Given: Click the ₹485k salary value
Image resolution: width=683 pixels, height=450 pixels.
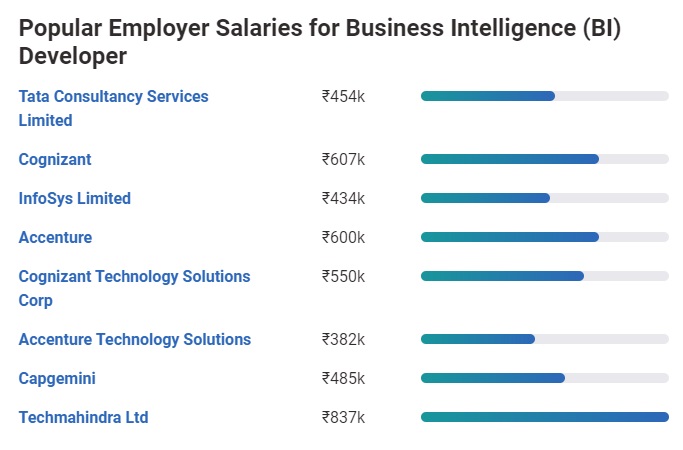Looking at the screenshot, I should click(x=343, y=378).
